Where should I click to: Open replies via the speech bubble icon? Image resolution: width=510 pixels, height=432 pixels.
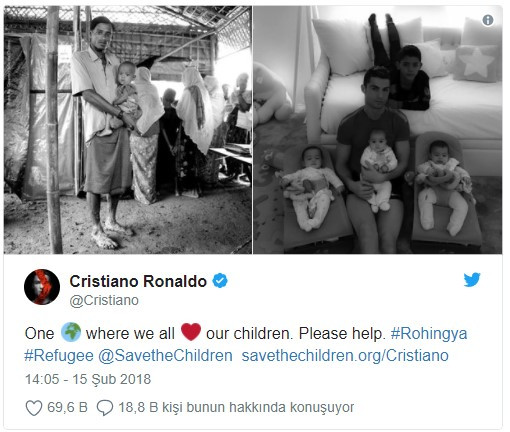(x=105, y=408)
